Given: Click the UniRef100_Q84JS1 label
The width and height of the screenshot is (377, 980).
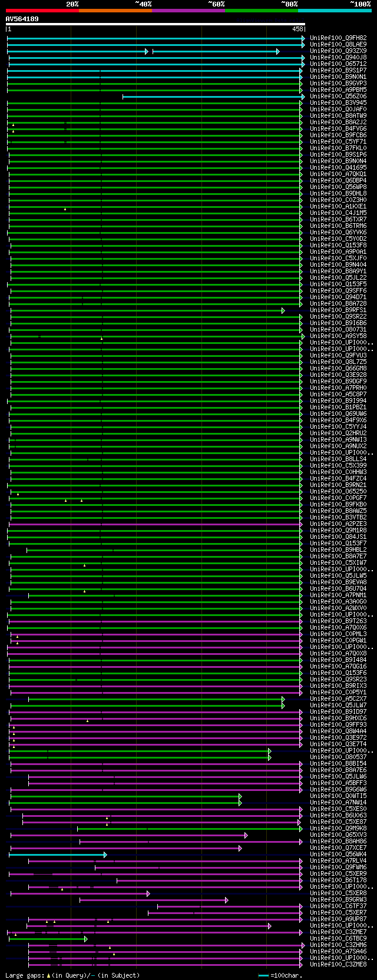Looking at the screenshot, I should [338, 537].
